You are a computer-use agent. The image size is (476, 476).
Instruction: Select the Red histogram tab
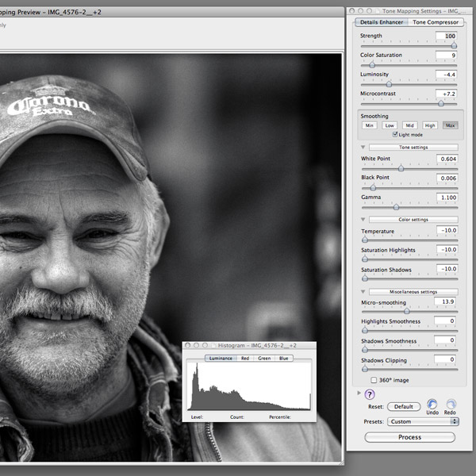tap(245, 359)
